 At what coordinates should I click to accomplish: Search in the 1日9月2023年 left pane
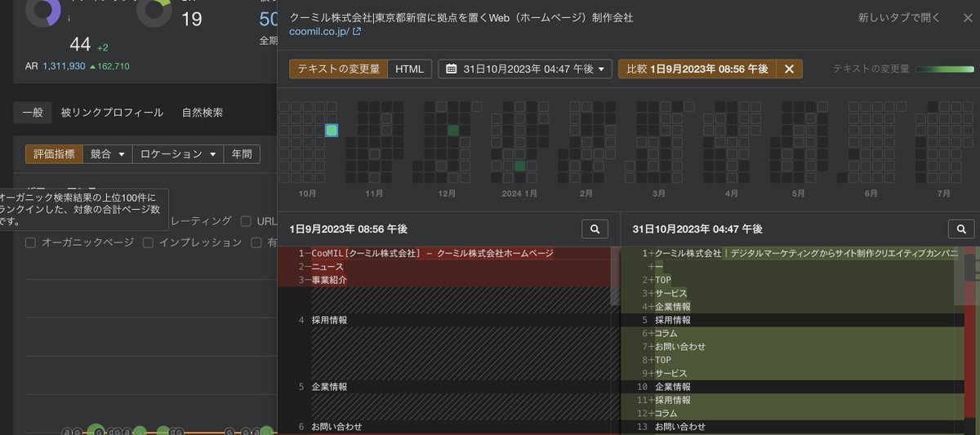click(x=595, y=229)
